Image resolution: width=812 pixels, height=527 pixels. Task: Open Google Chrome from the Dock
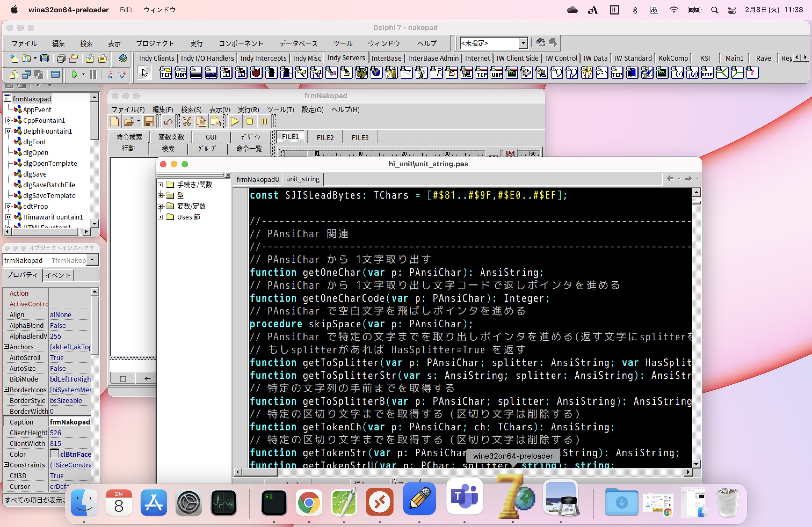tap(309, 503)
